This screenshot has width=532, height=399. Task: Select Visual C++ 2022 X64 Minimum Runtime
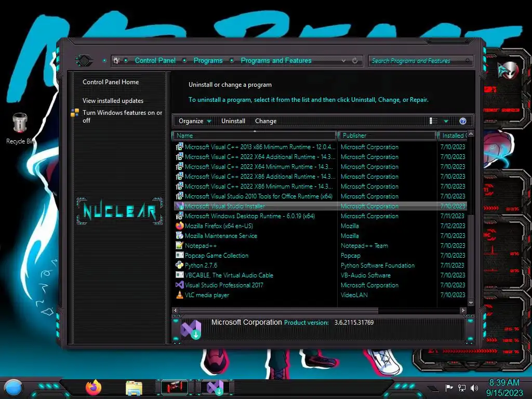pyautogui.click(x=321, y=167)
